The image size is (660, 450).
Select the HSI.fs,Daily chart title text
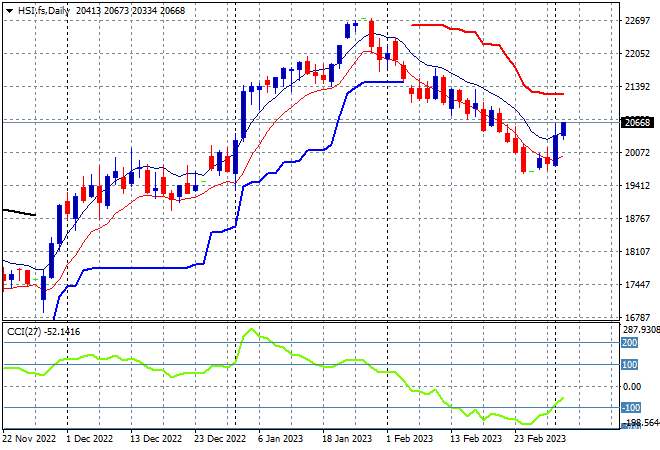(x=44, y=11)
